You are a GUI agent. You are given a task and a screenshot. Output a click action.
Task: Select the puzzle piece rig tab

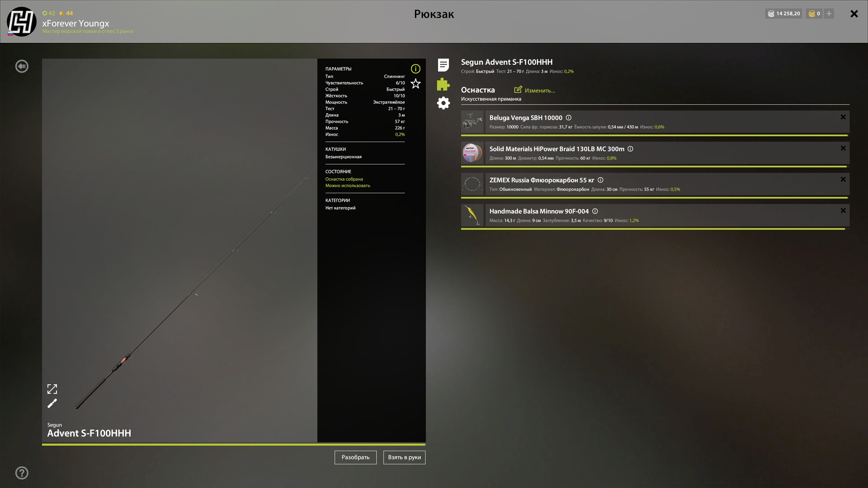point(443,84)
